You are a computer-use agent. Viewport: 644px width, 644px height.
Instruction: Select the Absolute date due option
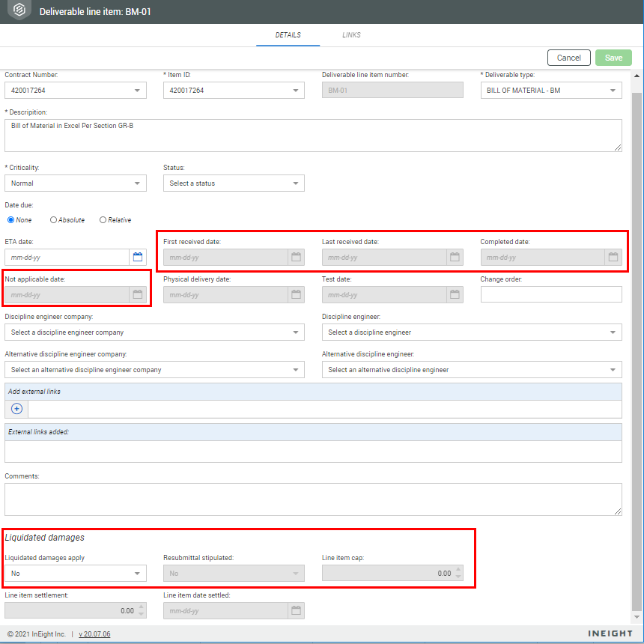[54, 220]
